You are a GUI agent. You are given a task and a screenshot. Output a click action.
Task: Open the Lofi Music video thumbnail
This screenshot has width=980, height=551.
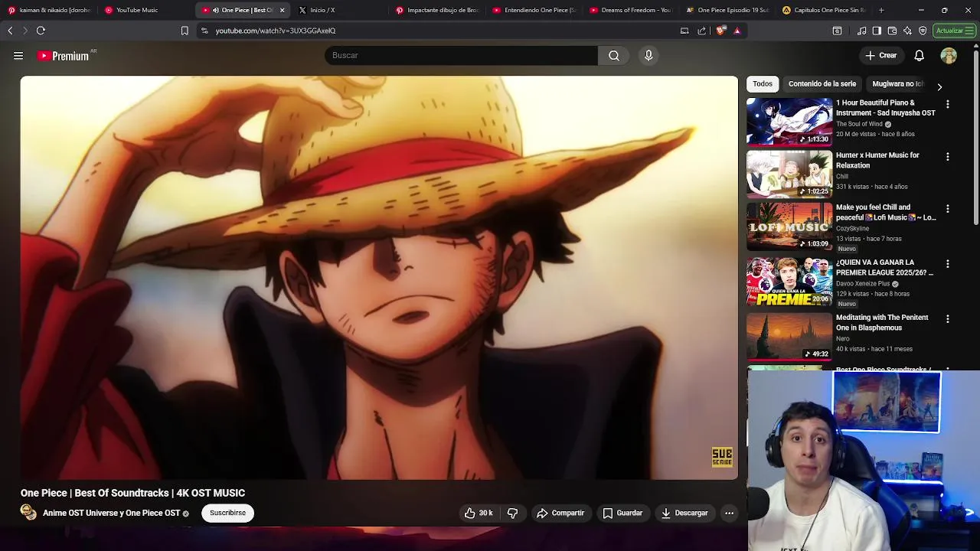coord(789,226)
